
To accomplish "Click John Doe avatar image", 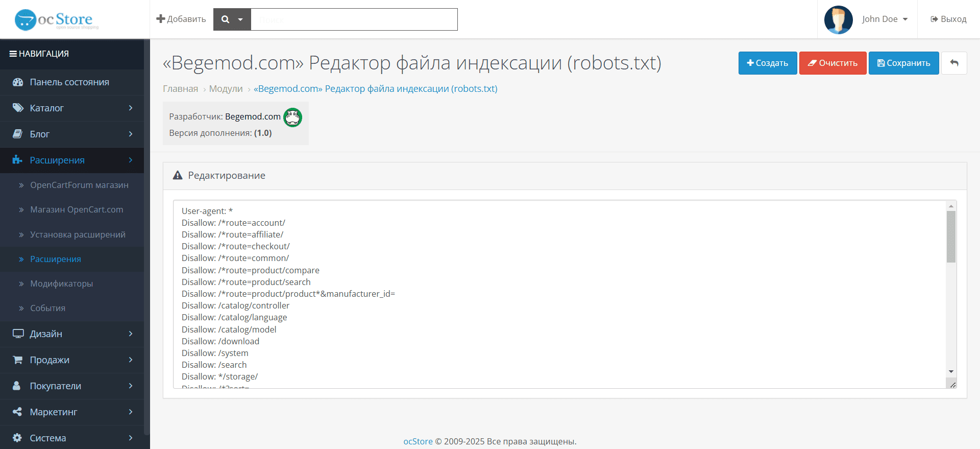I will coord(839,19).
